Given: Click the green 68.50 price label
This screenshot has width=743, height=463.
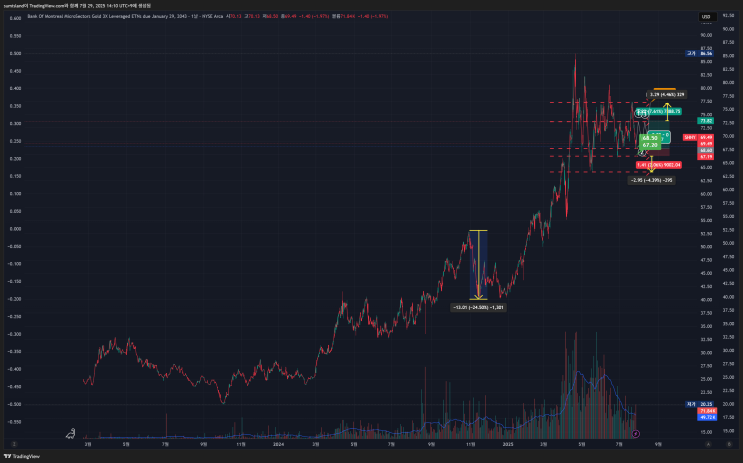Looking at the screenshot, I should pos(650,138).
